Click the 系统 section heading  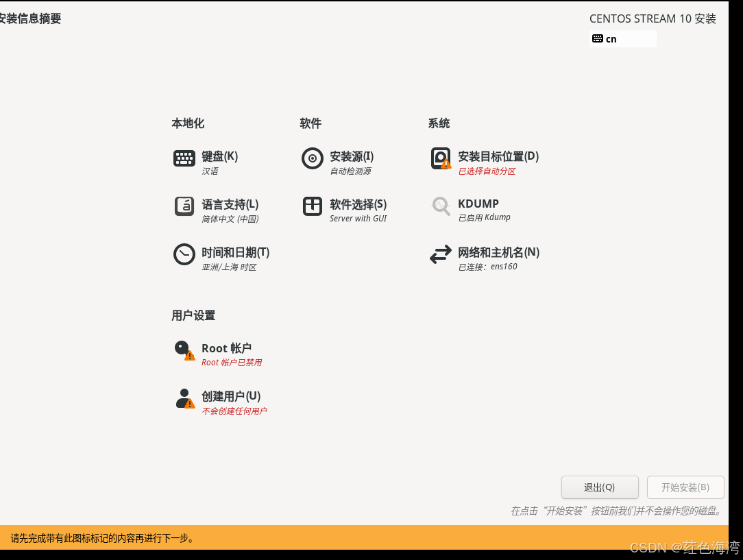click(x=439, y=123)
